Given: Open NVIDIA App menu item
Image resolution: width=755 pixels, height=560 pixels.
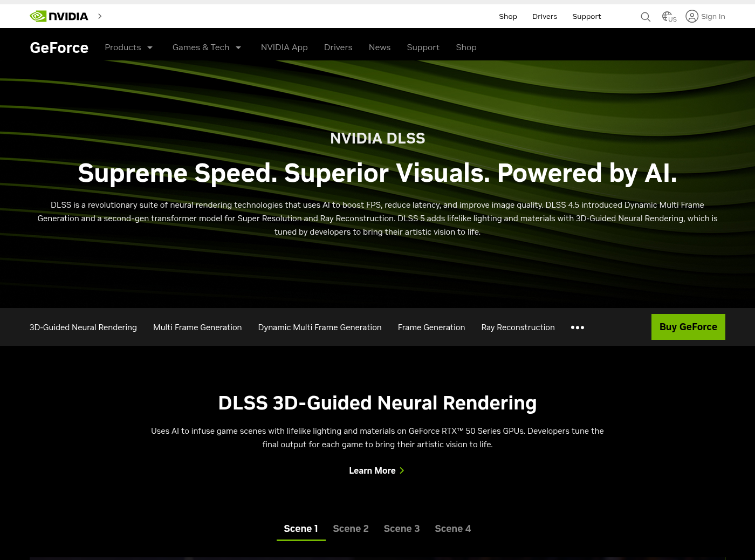Looking at the screenshot, I should click(284, 47).
